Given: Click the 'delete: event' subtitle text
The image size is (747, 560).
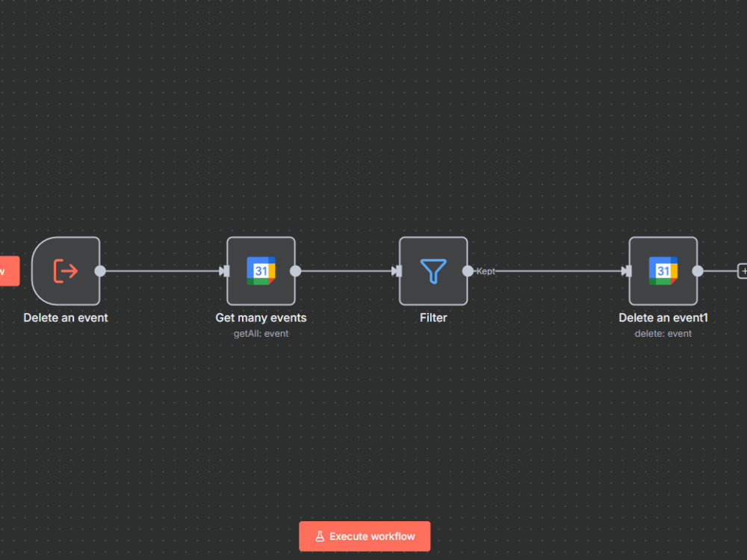Looking at the screenshot, I should coord(663,333).
